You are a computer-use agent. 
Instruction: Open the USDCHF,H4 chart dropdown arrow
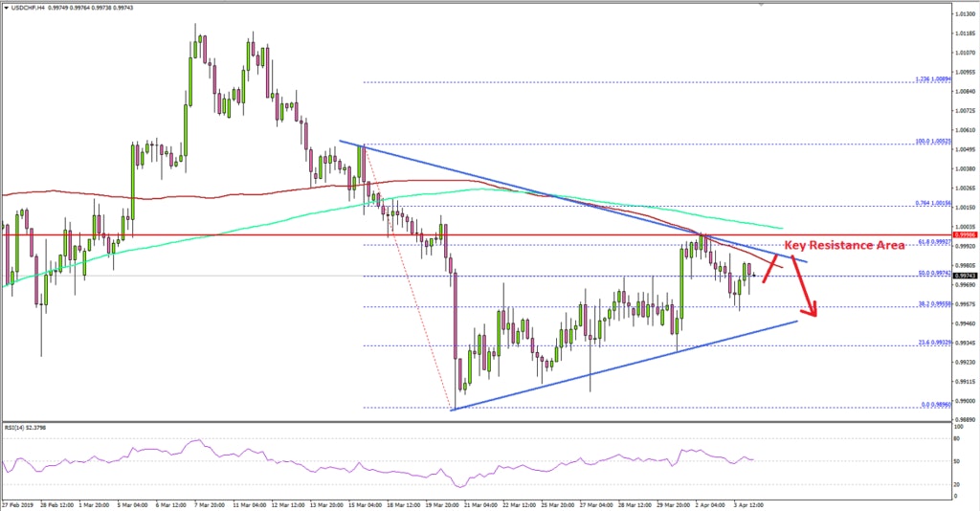pyautogui.click(x=6, y=8)
